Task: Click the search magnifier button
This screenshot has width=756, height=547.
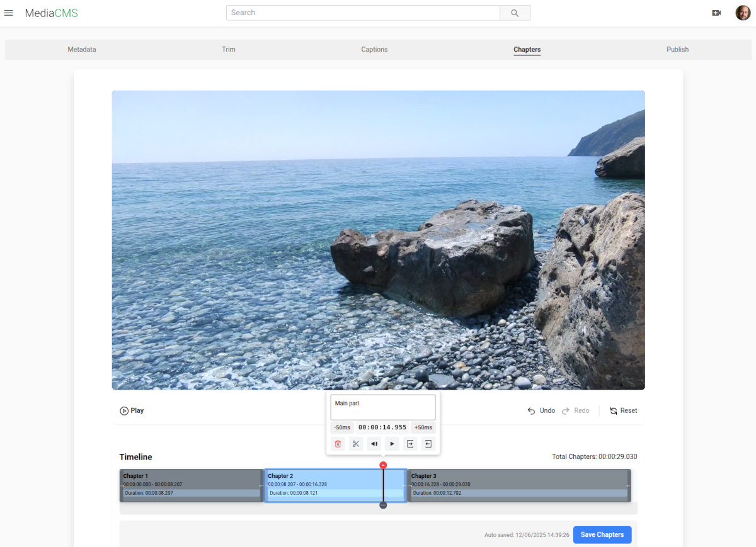Action: (515, 13)
